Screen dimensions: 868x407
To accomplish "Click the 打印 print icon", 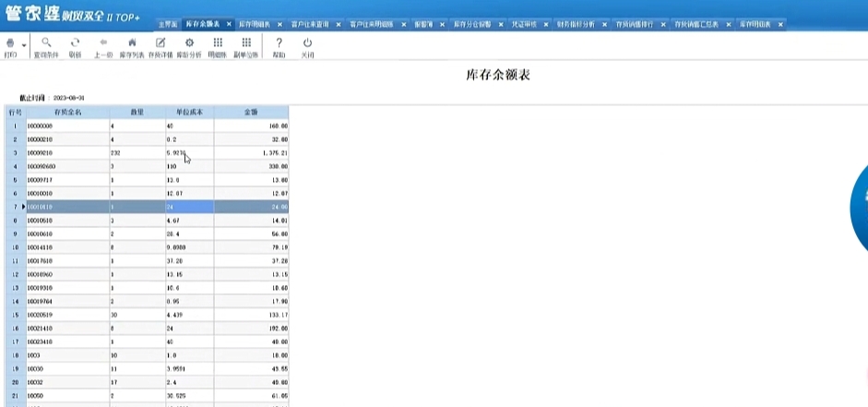I will pyautogui.click(x=9, y=42).
